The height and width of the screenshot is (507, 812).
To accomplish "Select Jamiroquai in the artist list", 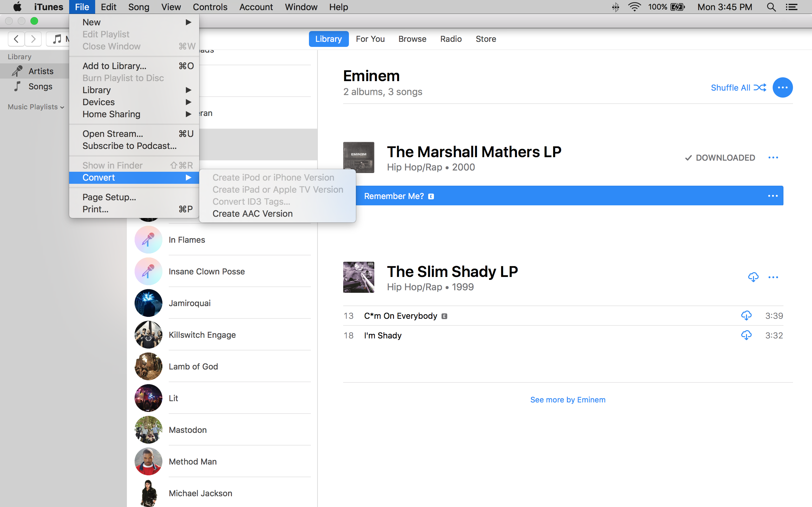I will pyautogui.click(x=190, y=303).
